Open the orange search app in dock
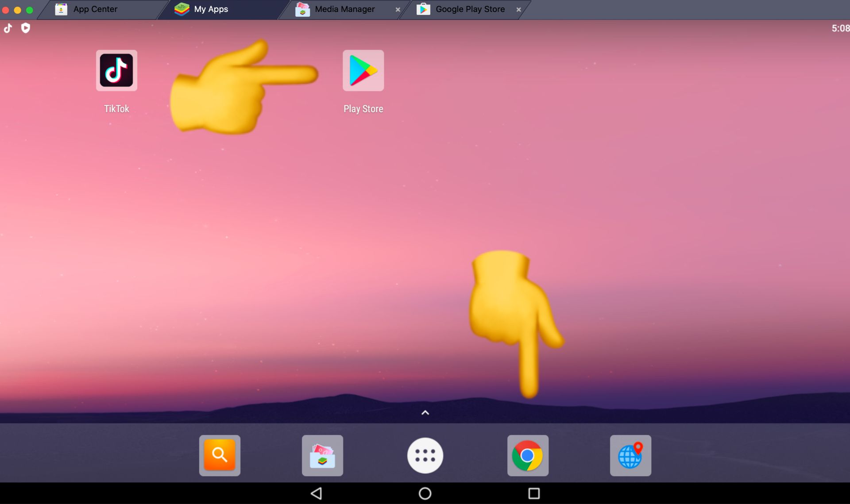 click(220, 455)
